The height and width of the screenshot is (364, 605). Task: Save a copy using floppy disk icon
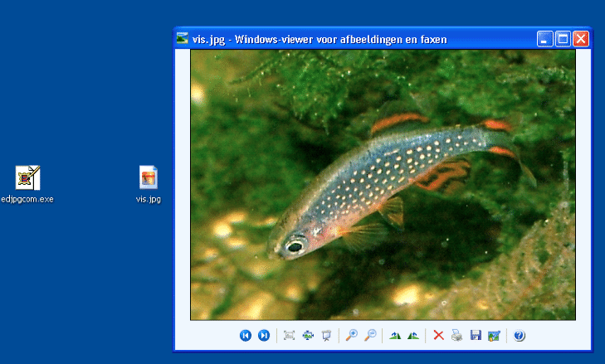coord(476,336)
